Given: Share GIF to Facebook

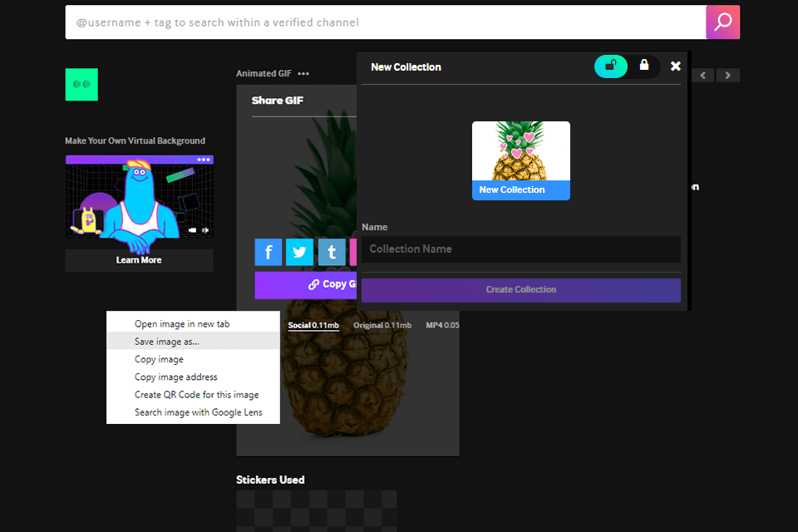Looking at the screenshot, I should tap(268, 252).
